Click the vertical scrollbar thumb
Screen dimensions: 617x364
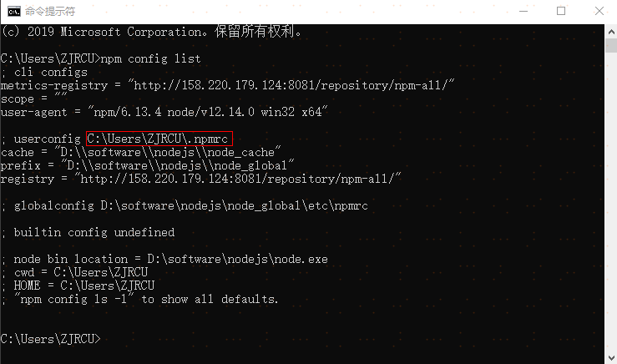[611, 45]
